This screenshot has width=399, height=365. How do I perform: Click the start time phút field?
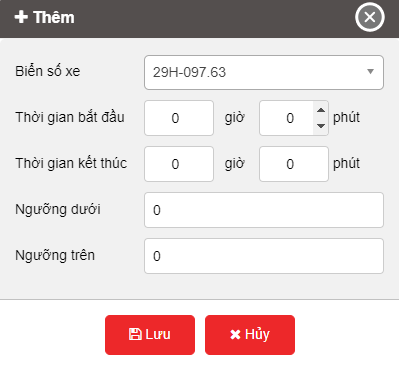[286, 118]
